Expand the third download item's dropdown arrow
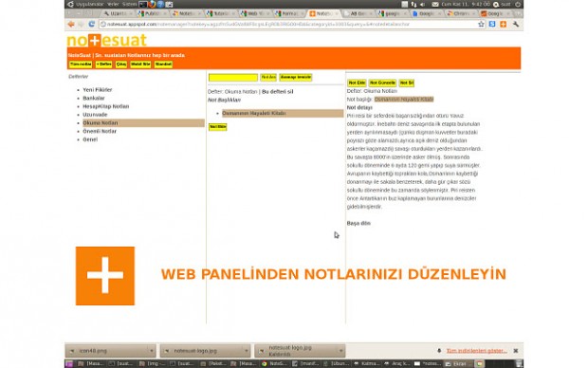Viewport: 588px width, 368px height. click(340, 351)
